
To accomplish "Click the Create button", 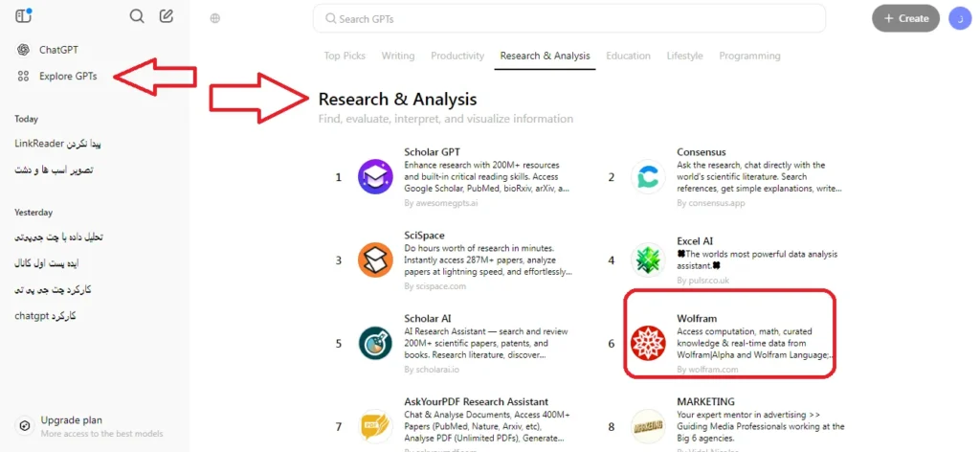I will pos(905,18).
